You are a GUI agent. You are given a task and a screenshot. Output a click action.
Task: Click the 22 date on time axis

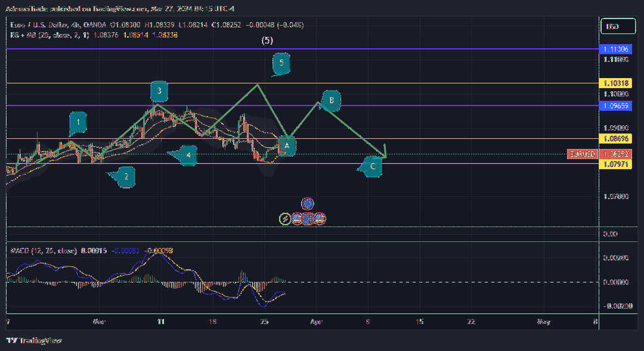tap(472, 322)
